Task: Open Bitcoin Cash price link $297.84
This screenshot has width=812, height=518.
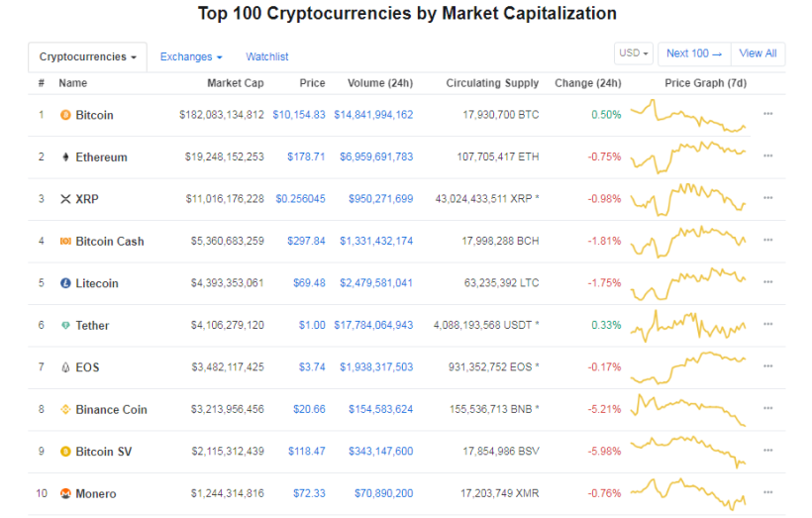Action: point(306,241)
